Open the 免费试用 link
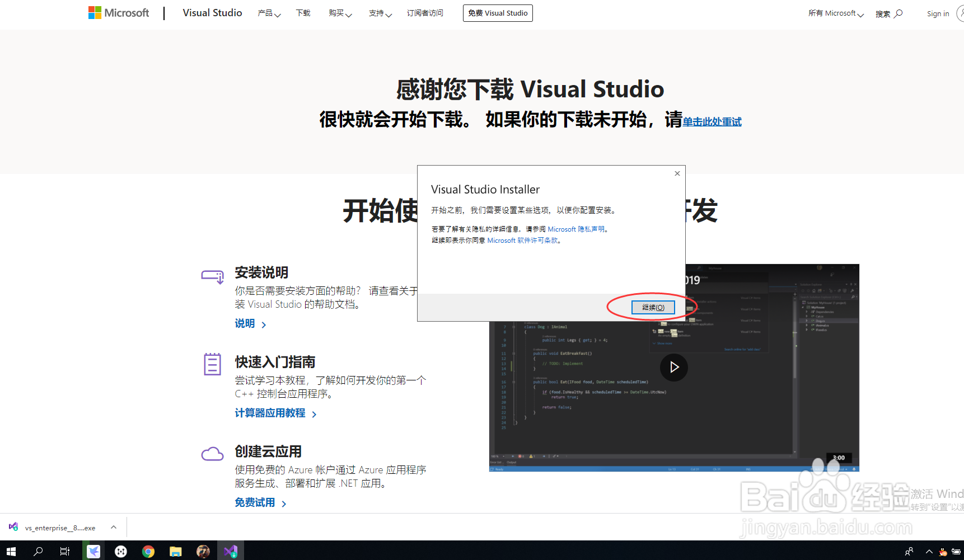Screen dimensions: 964x560 pos(260,503)
